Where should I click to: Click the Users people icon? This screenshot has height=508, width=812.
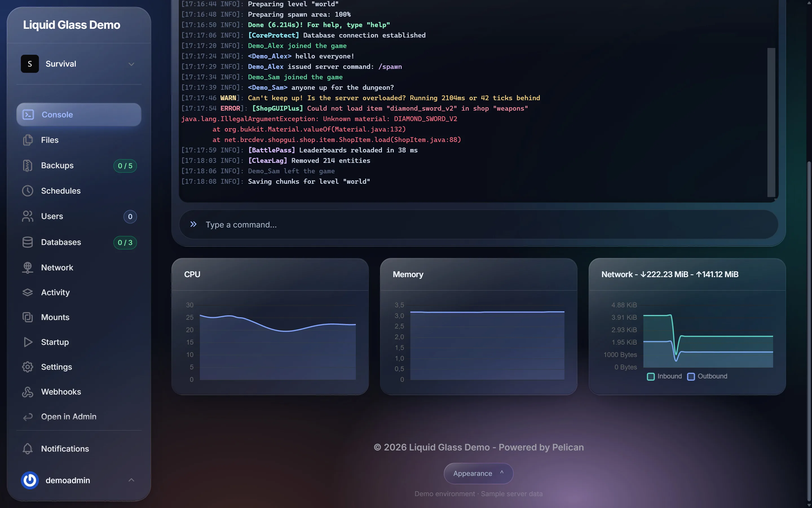click(x=28, y=216)
